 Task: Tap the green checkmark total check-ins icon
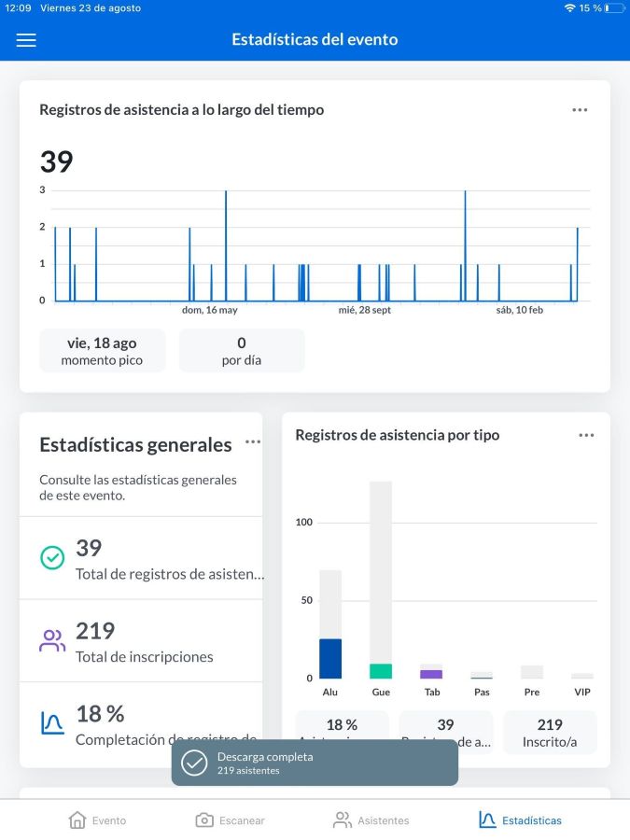tap(52, 558)
